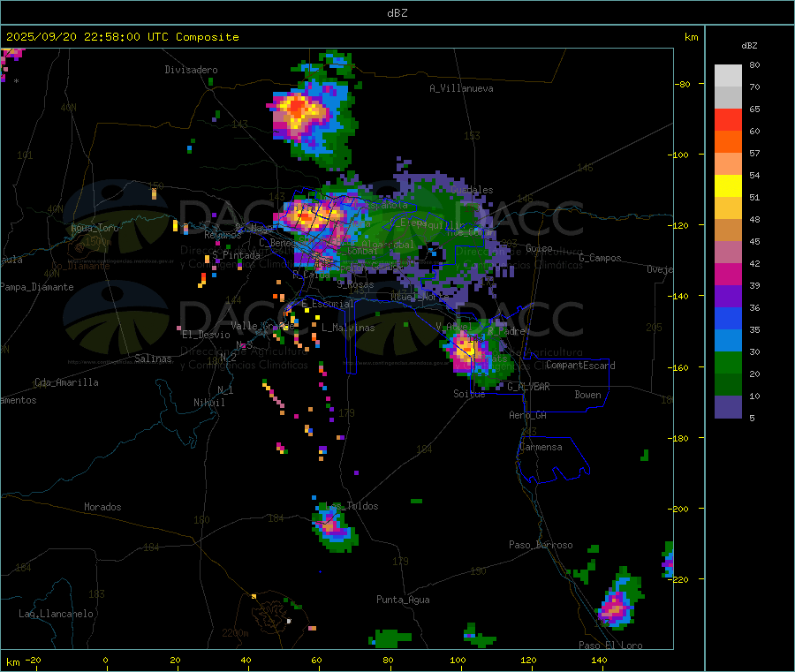The image size is (795, 672).
Task: Click the El_Desvio location label
Action: coord(207,335)
